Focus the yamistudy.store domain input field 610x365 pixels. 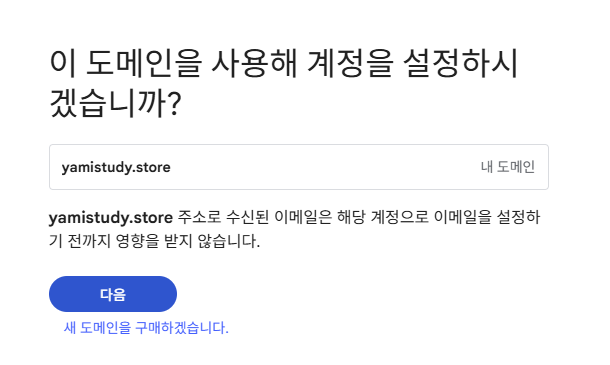click(x=299, y=167)
